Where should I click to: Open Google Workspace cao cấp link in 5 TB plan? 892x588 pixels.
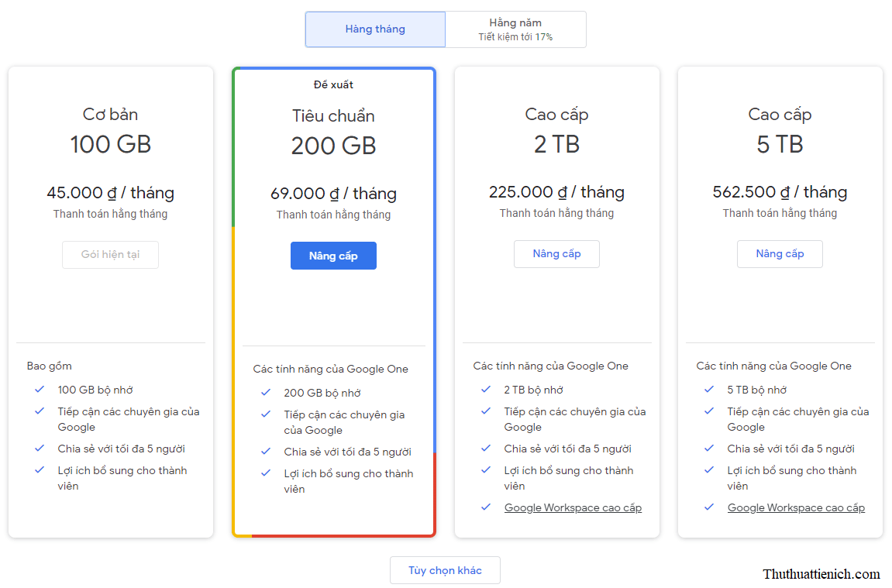tap(796, 507)
